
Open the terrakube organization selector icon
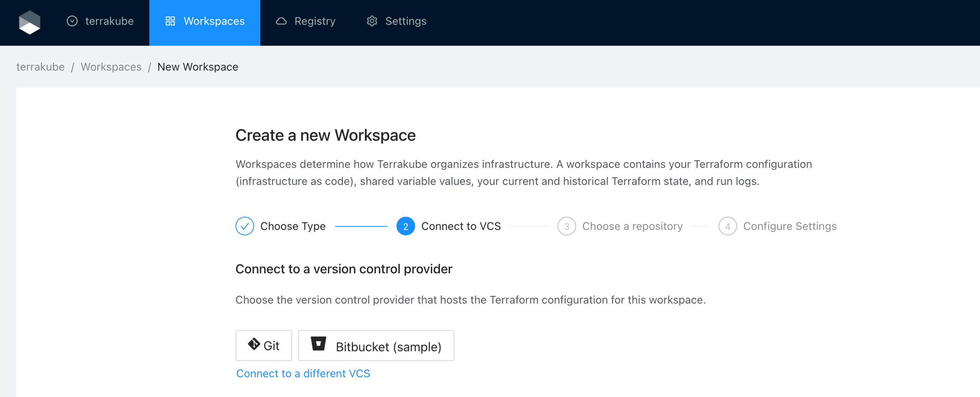pos(72,21)
